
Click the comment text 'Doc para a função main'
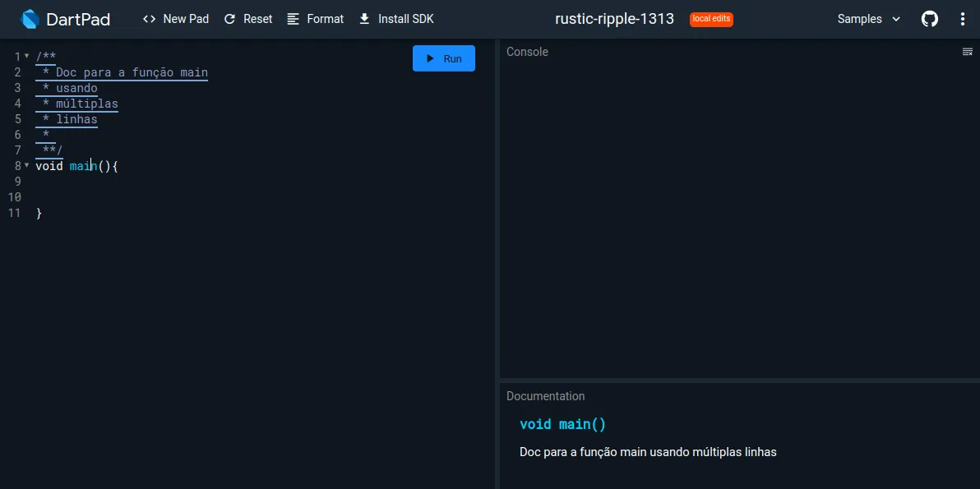[132, 72]
